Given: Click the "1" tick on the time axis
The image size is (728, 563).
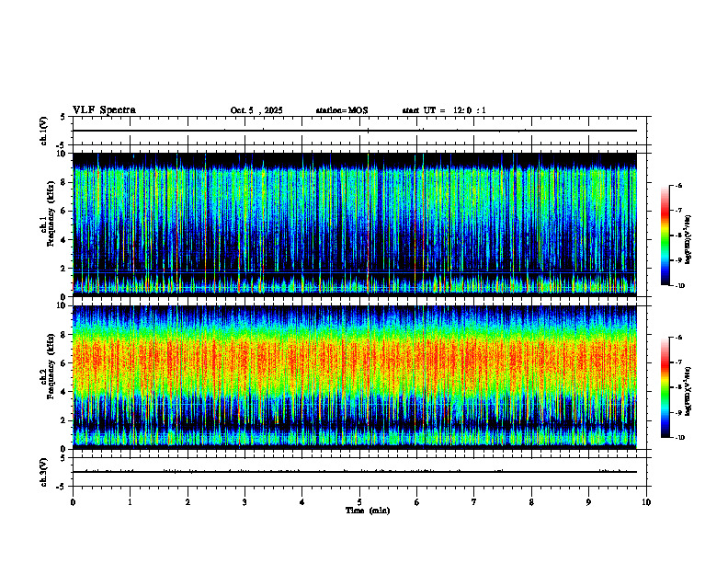Looking at the screenshot, I should [130, 502].
